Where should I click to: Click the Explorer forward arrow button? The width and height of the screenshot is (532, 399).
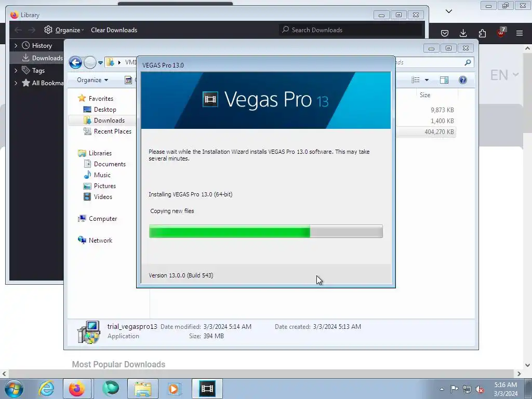90,62
